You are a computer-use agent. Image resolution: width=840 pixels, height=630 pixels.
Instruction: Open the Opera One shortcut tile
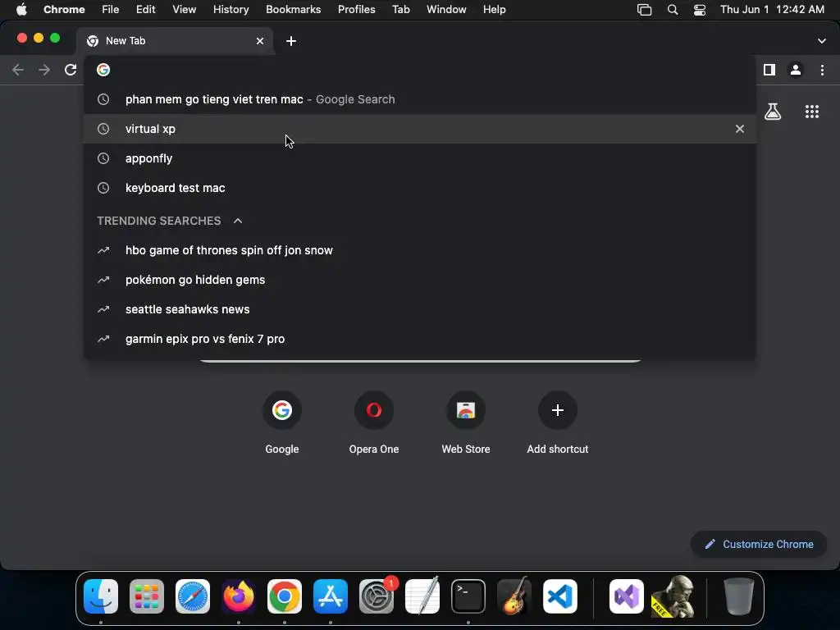click(x=374, y=423)
